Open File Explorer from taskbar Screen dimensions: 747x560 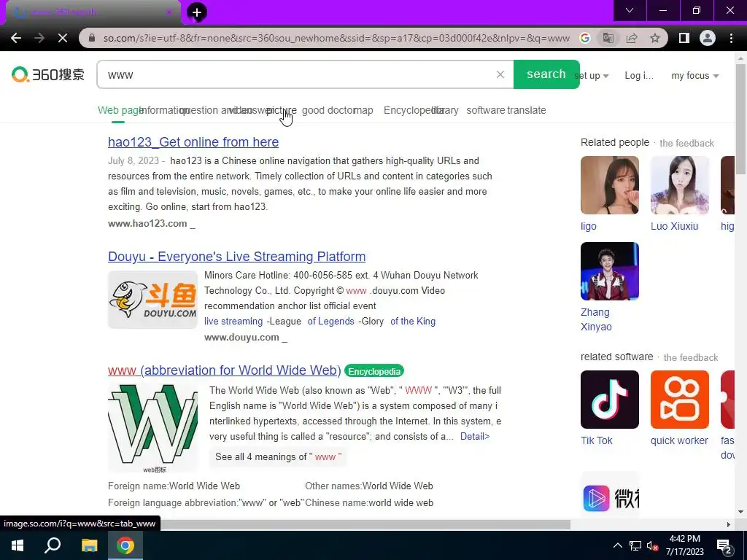tap(89, 545)
